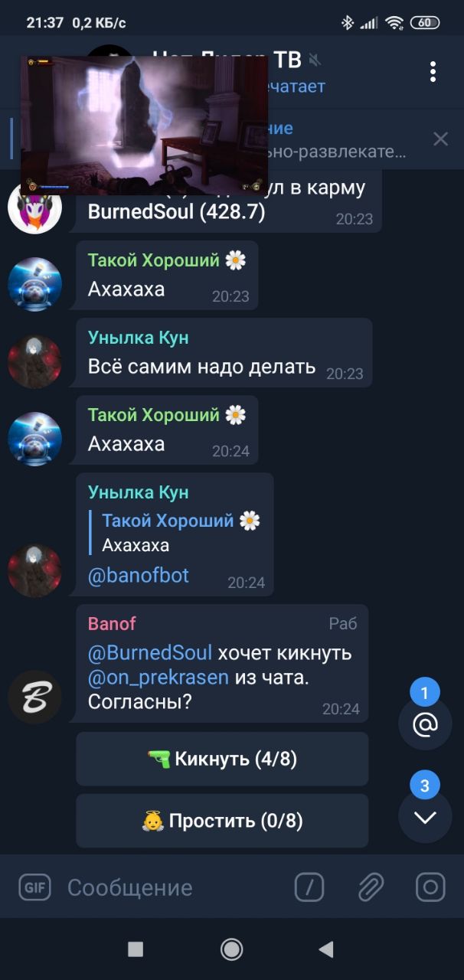This screenshot has height=980, width=464.
Task: Jump to latest messages down arrow
Action: (x=425, y=817)
